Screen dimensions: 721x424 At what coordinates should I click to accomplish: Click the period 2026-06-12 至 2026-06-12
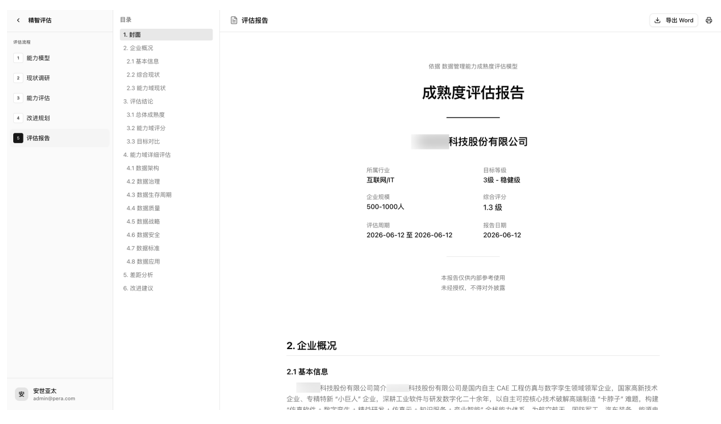click(x=409, y=235)
